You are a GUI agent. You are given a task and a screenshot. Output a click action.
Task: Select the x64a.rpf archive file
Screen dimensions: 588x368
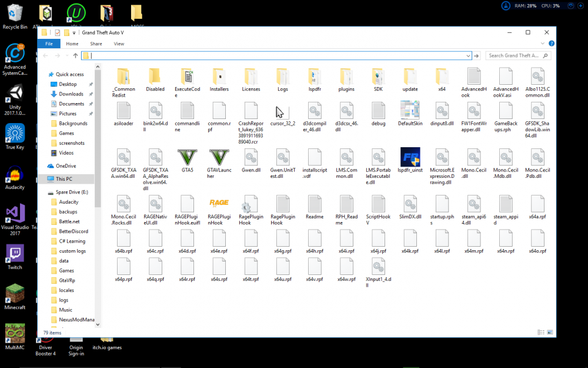[x=537, y=204]
